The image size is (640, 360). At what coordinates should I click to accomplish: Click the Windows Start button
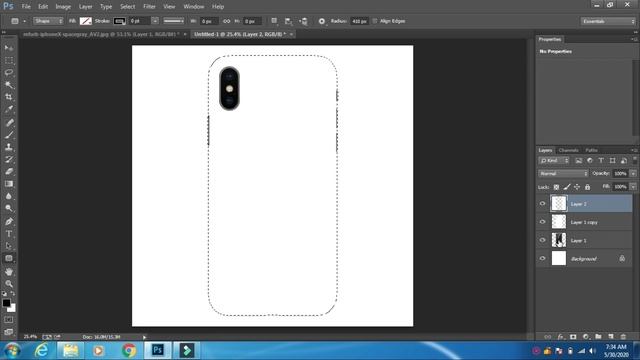click(13, 350)
